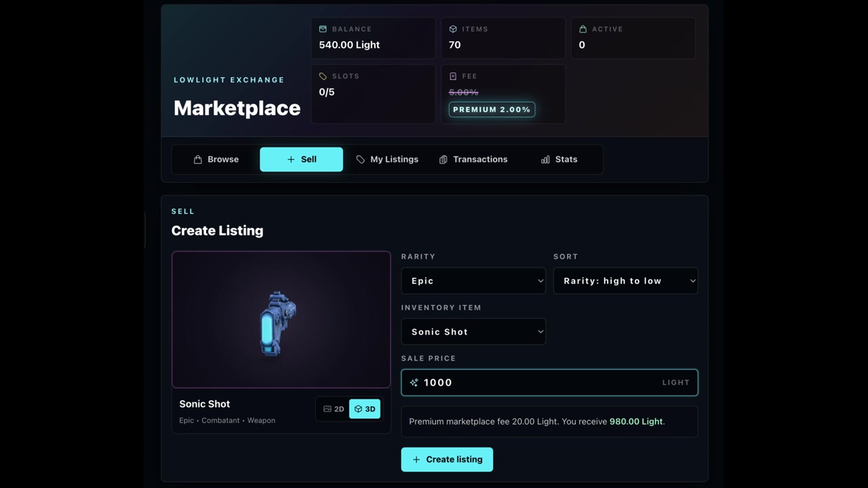Click the Premium 2.00% fee badge

pos(492,109)
